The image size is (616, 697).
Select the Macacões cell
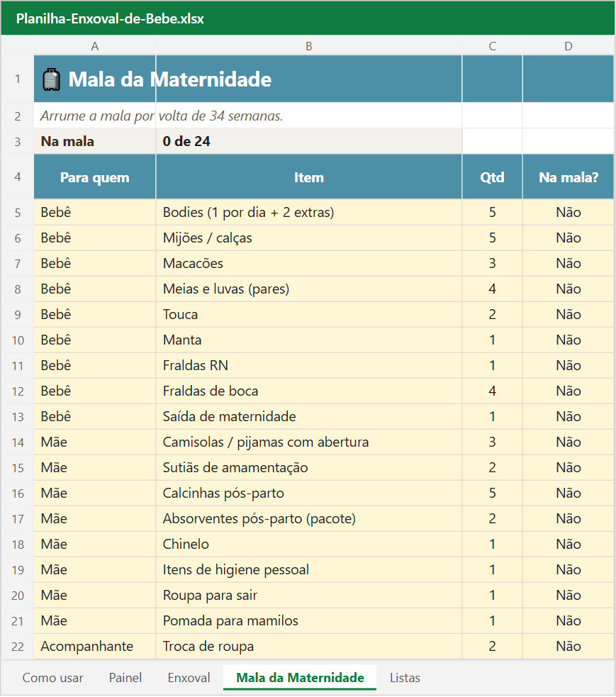[x=309, y=263]
